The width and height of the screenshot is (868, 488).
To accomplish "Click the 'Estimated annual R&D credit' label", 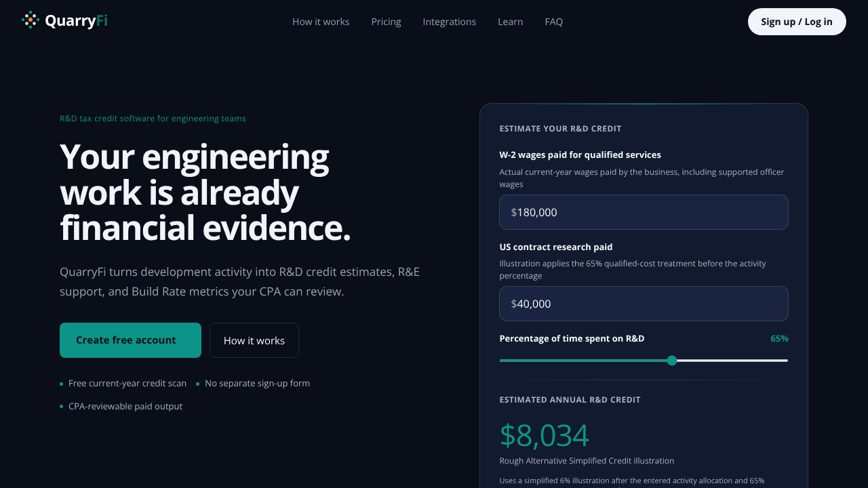I will (x=570, y=400).
